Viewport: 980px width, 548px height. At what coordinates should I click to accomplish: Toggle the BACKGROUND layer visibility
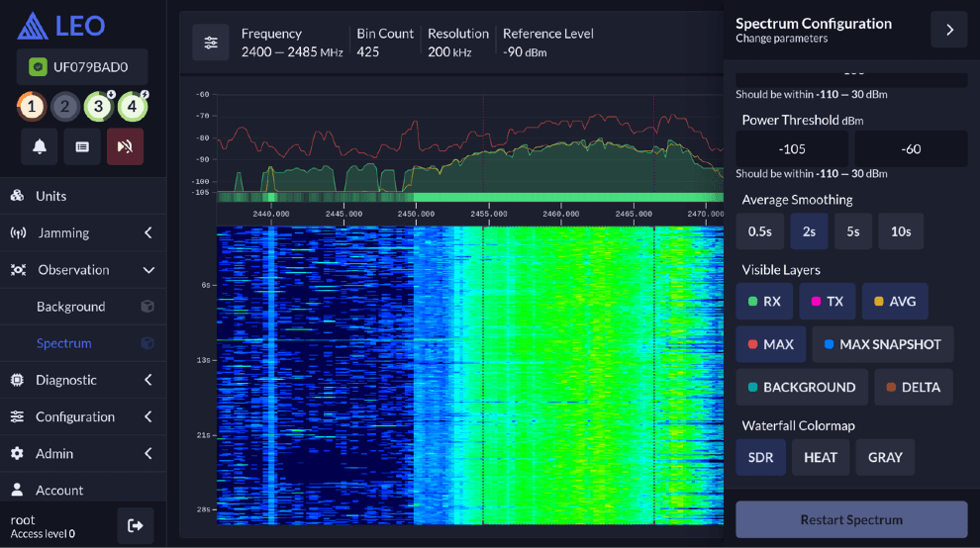802,388
